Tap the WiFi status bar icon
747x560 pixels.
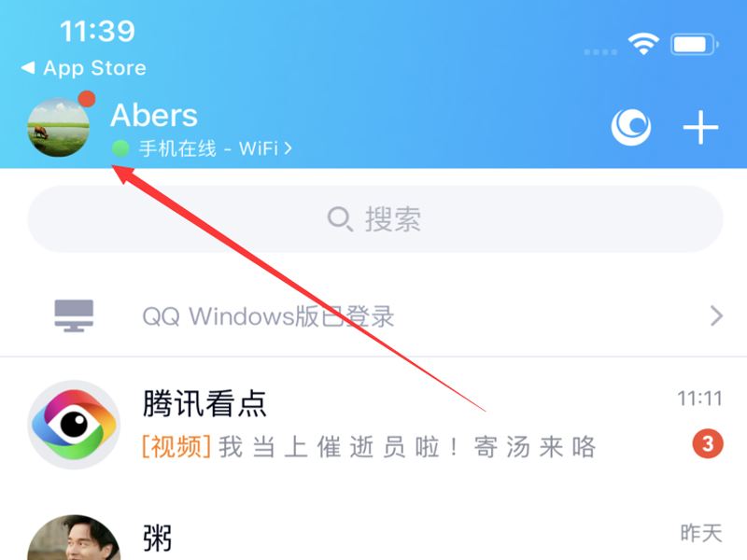(643, 44)
